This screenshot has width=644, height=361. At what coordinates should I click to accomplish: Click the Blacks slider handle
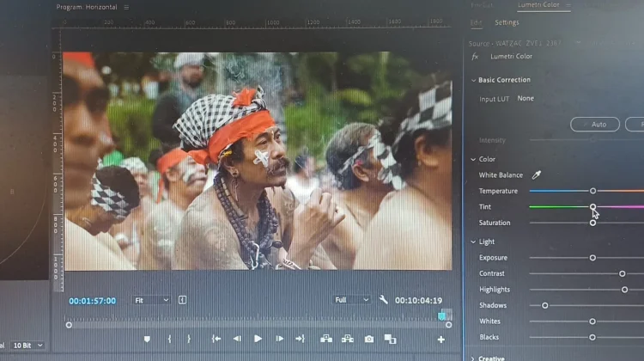click(x=592, y=337)
